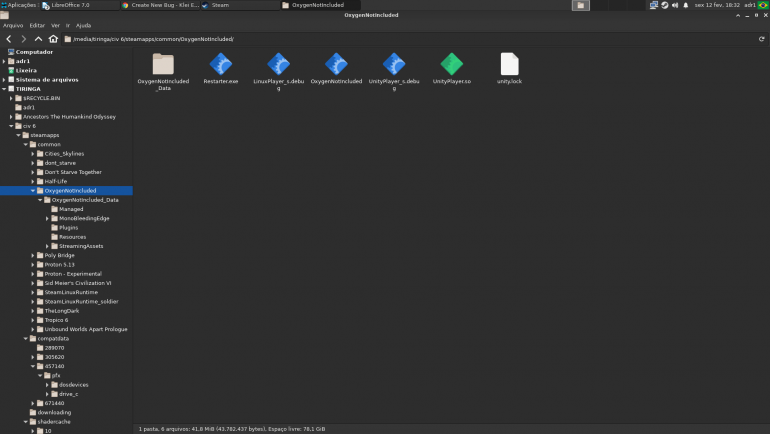Open the panel clock showing sex 12 fev
Screen dimensions: 770x434
pyautogui.click(x=717, y=5)
